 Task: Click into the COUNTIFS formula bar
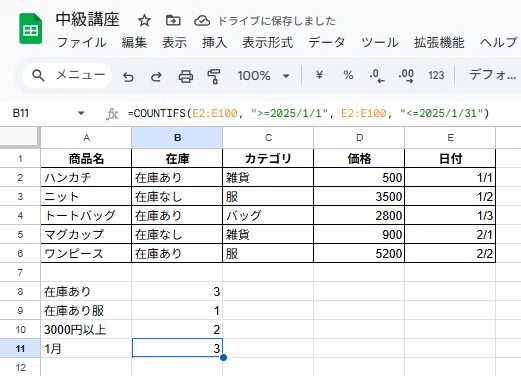pos(309,113)
